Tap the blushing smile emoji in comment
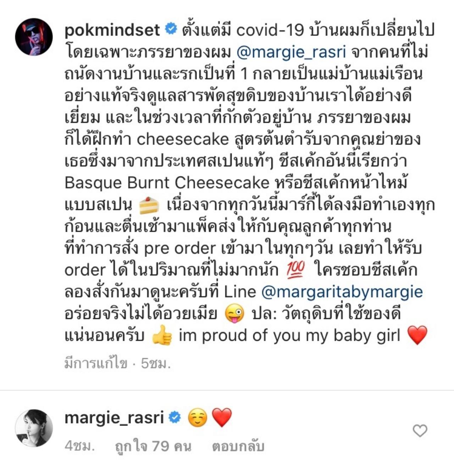The image size is (454, 476). click(x=198, y=418)
